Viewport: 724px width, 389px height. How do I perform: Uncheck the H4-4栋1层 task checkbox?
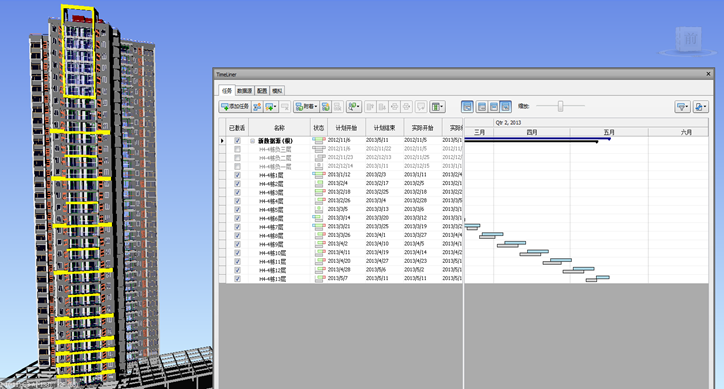(237, 175)
